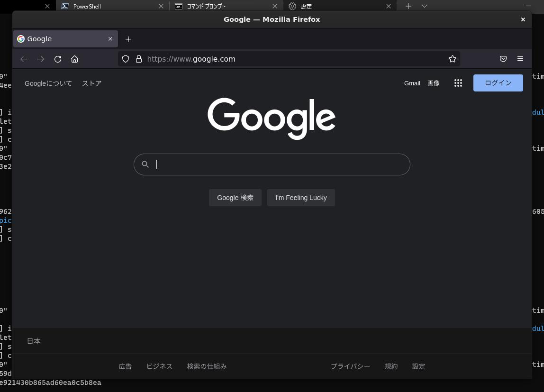Add new terminal tab with plus
544x392 pixels.
click(x=408, y=6)
